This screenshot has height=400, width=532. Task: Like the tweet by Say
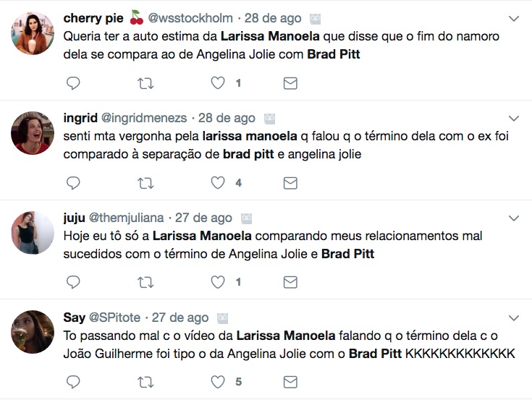click(x=218, y=381)
